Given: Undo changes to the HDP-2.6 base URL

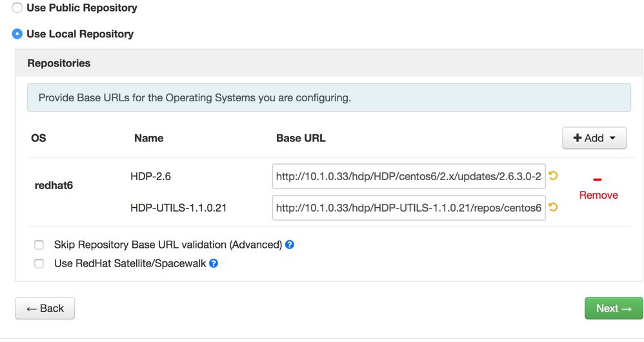Looking at the screenshot, I should (553, 176).
